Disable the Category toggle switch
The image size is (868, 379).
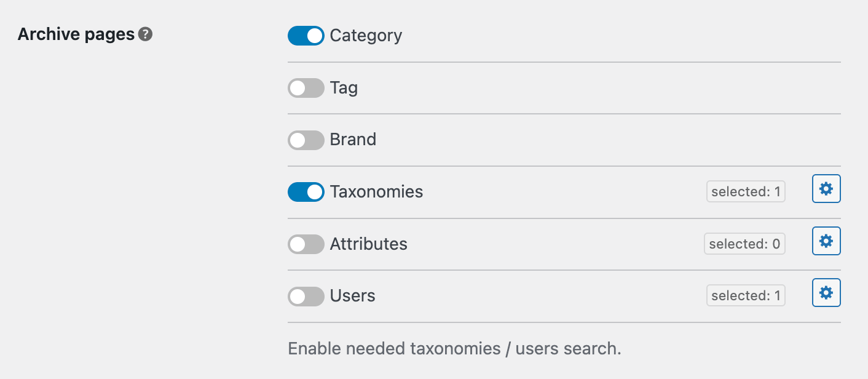click(306, 36)
